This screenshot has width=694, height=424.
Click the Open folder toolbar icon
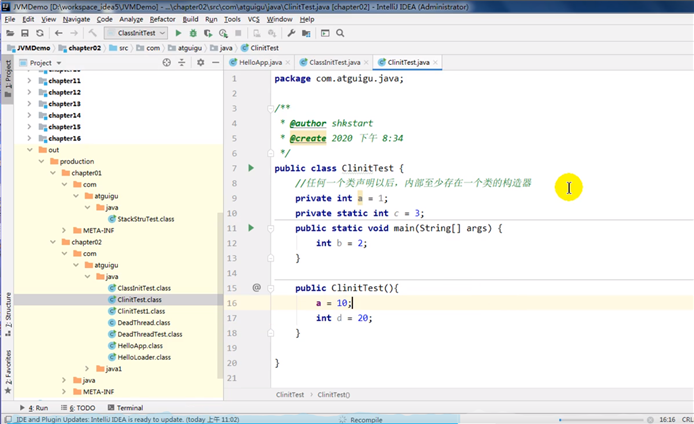coord(10,33)
